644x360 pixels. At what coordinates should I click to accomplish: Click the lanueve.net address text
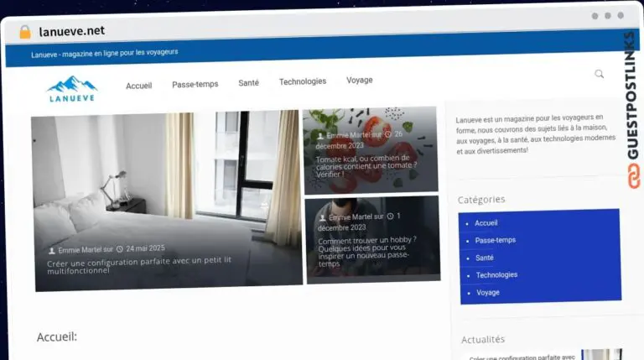tap(72, 31)
